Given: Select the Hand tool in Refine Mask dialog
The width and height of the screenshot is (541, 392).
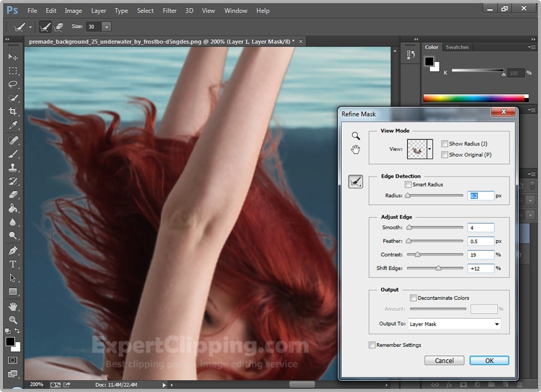Looking at the screenshot, I should click(x=356, y=149).
